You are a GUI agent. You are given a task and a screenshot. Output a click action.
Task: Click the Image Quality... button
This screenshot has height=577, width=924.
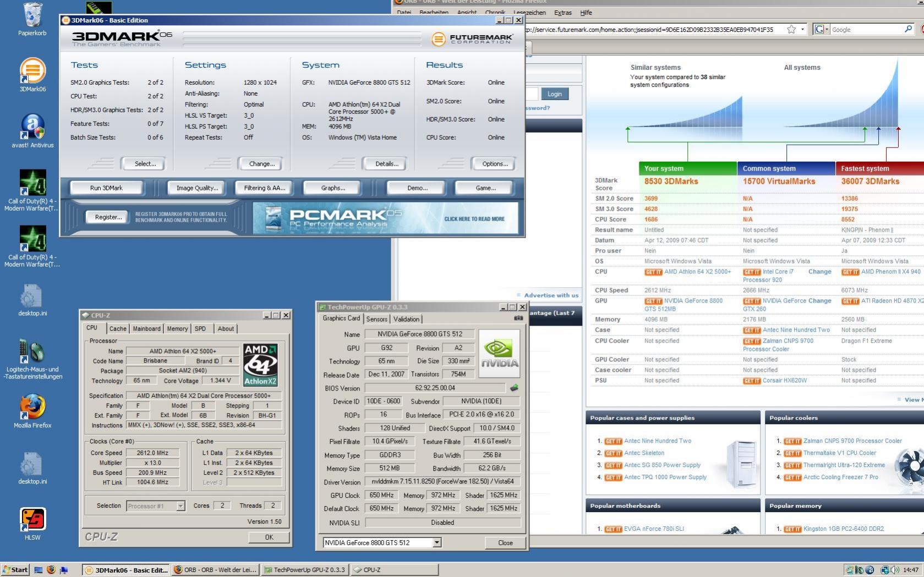coord(197,188)
